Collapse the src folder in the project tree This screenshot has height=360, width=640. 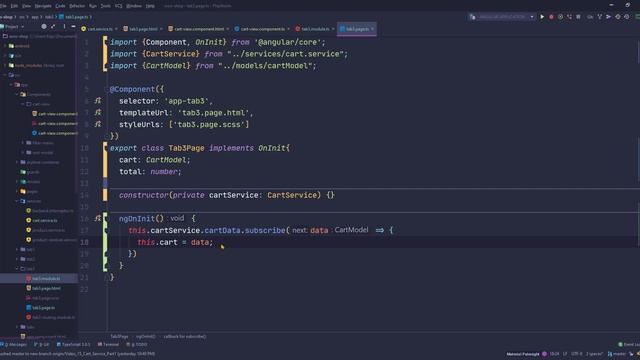click(5, 75)
